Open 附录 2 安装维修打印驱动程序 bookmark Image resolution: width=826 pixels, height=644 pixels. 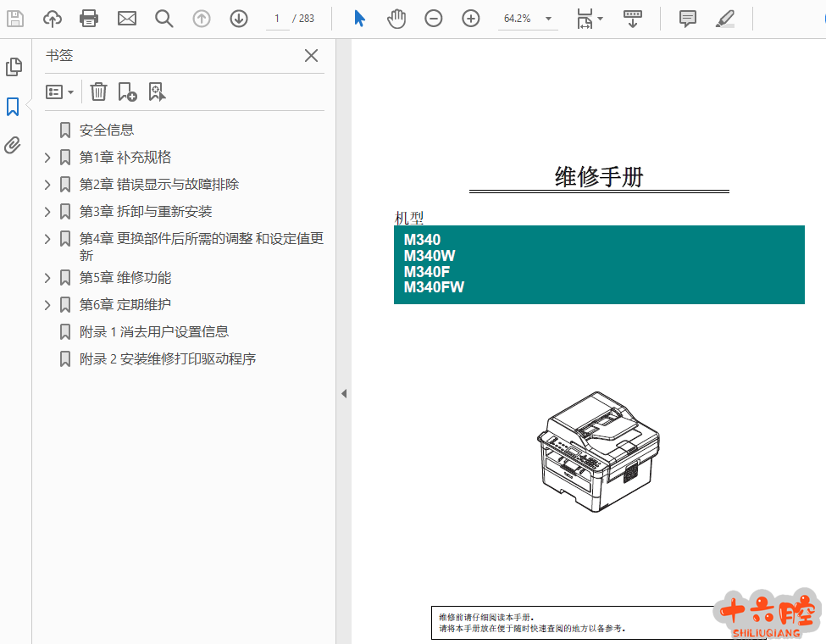(168, 359)
